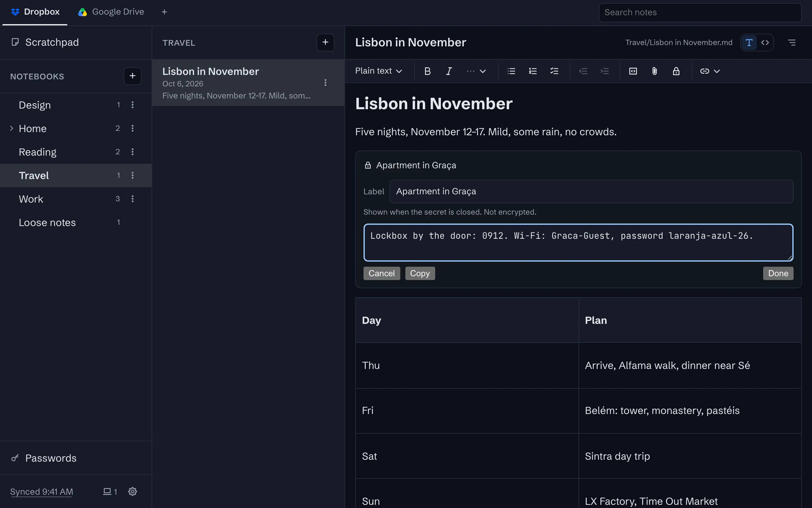The width and height of the screenshot is (812, 508).
Task: Open the note outline panel
Action: coord(791,42)
